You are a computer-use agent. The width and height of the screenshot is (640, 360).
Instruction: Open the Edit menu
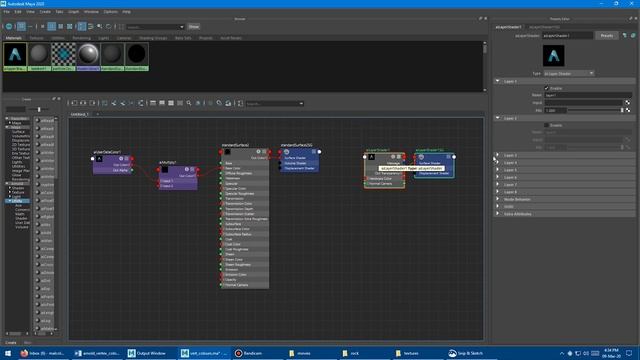point(18,12)
